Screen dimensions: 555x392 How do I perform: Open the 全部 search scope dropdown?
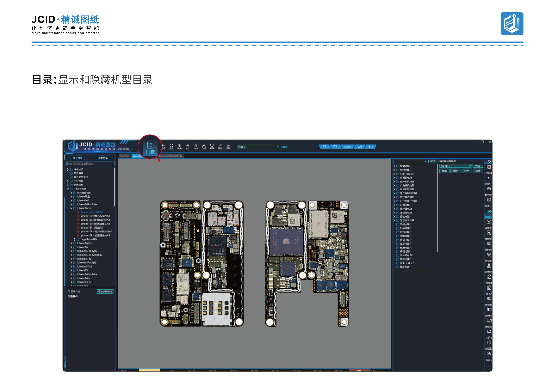pyautogui.click(x=242, y=147)
